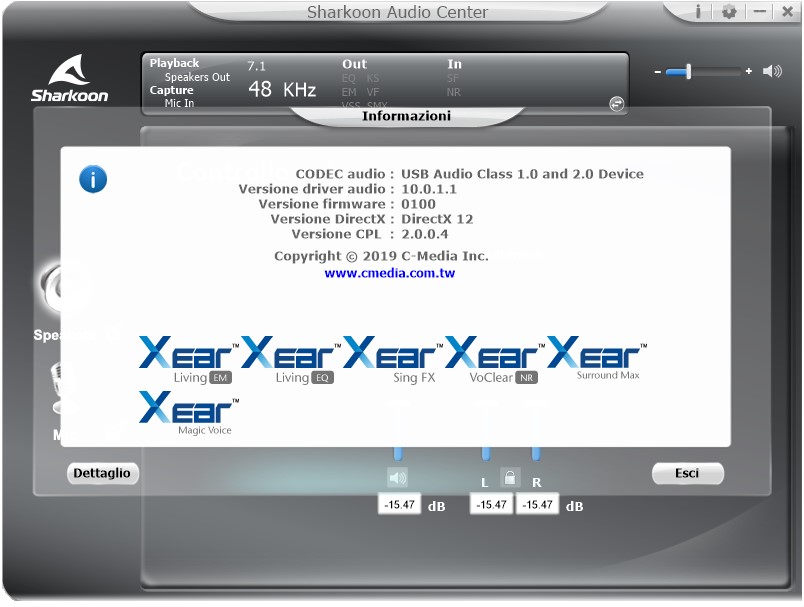Click the blue info icon in the Informazioni dialog
The height and width of the screenshot is (607, 804).
coord(93,179)
